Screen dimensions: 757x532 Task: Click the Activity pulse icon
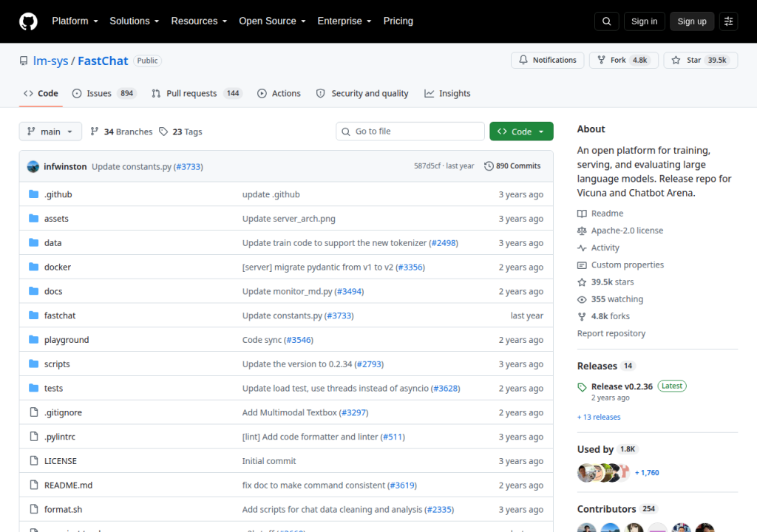tap(582, 248)
